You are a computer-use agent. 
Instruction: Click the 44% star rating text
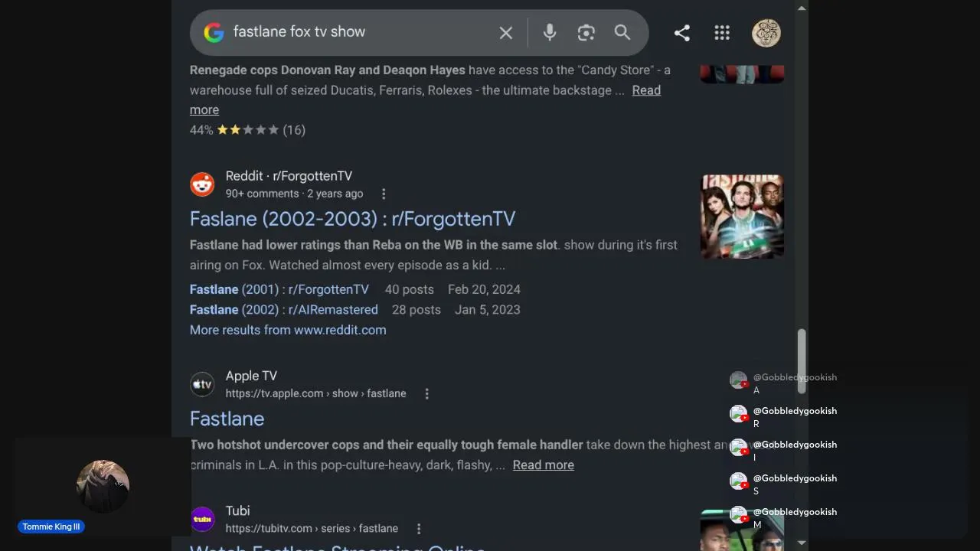click(x=247, y=130)
